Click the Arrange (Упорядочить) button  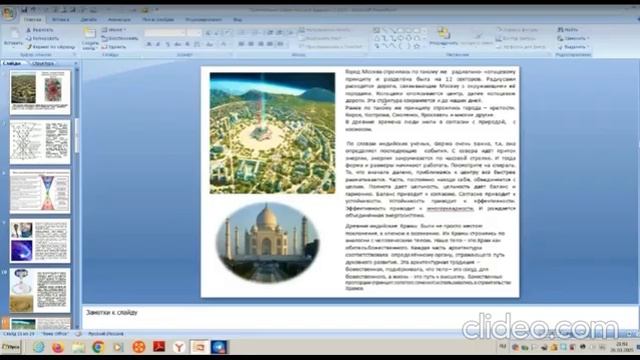(x=444, y=37)
